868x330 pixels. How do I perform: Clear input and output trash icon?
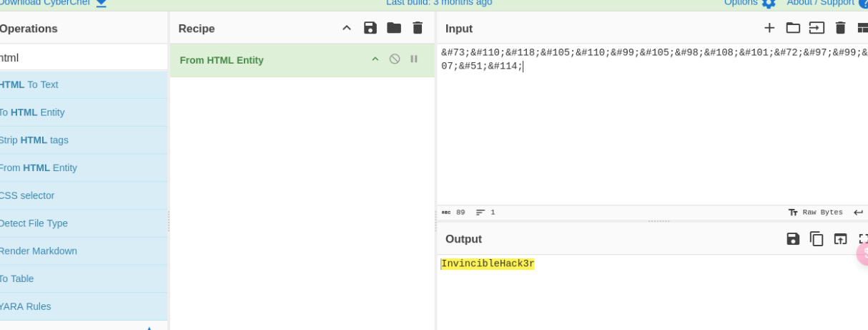(841, 28)
